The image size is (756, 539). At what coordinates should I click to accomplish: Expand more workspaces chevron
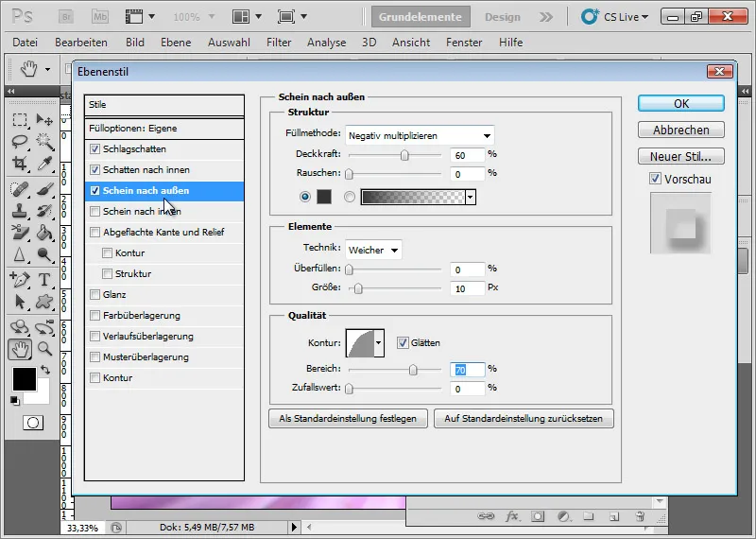(x=546, y=17)
